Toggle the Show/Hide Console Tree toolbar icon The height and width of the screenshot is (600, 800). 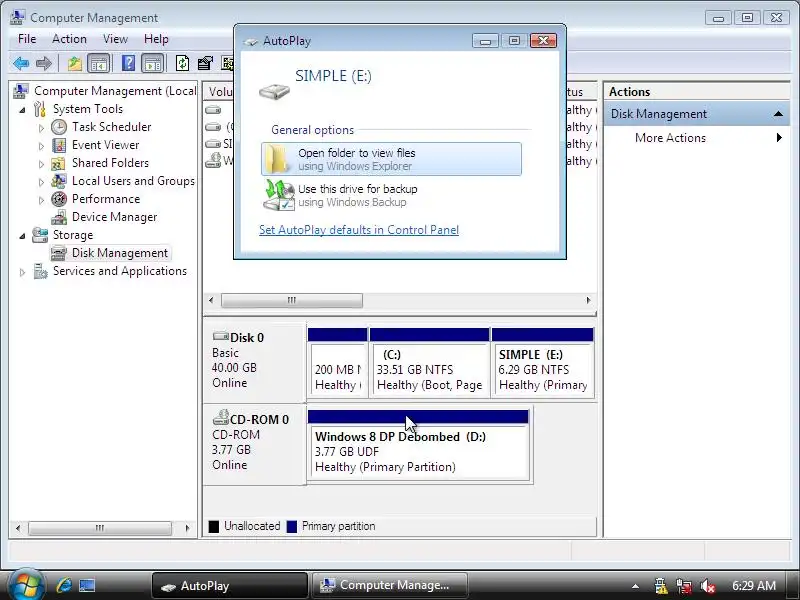click(x=98, y=63)
